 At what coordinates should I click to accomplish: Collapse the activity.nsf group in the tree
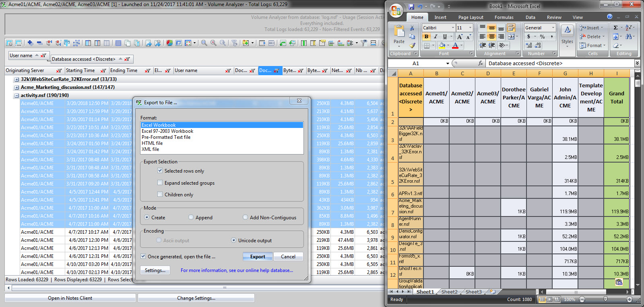point(17,95)
